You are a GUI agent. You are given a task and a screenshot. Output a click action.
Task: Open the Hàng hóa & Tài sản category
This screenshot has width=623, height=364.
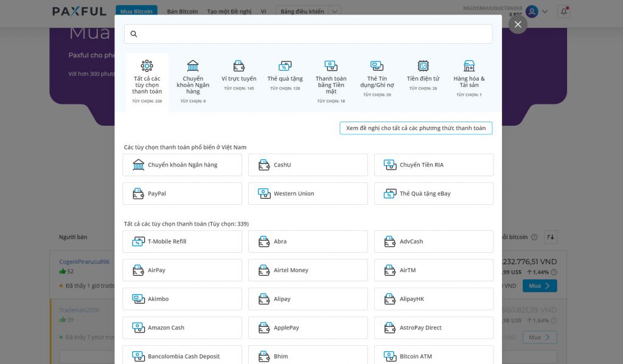[x=469, y=78]
